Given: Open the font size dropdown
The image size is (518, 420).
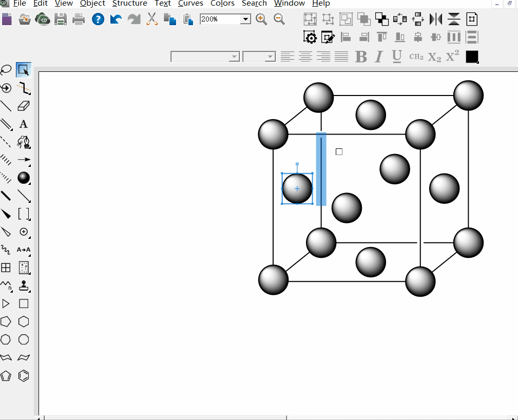Looking at the screenshot, I should [271, 56].
